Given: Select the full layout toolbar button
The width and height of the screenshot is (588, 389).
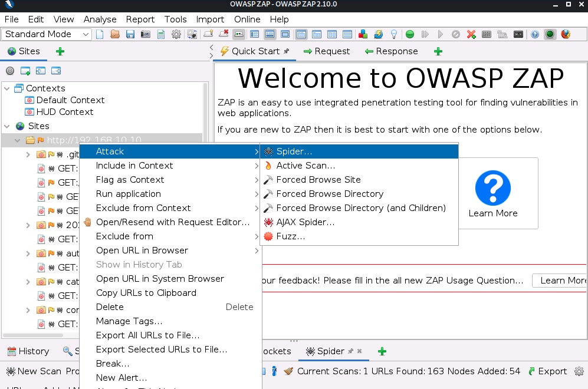Looking at the screenshot, I should [x=285, y=34].
